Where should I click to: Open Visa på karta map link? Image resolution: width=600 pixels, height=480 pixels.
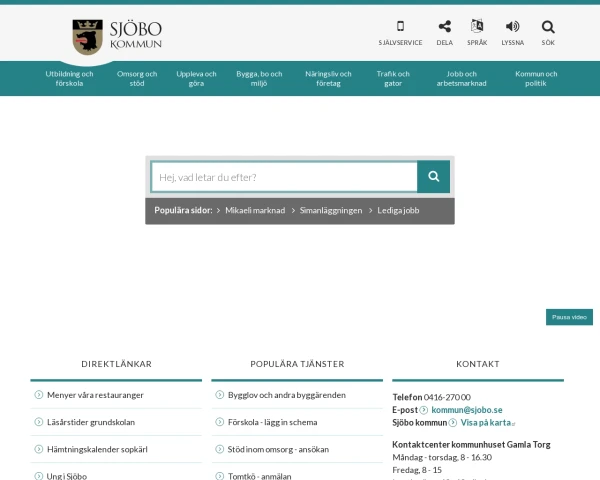click(x=486, y=423)
